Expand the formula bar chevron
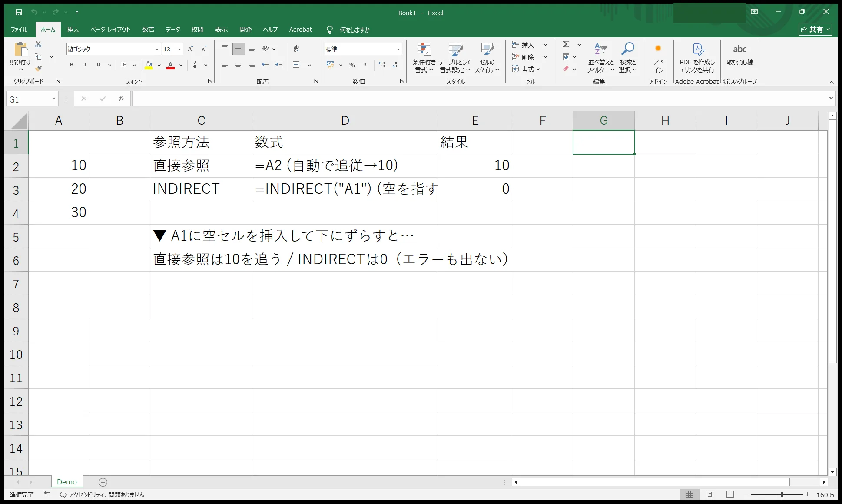The image size is (842, 504). (831, 98)
